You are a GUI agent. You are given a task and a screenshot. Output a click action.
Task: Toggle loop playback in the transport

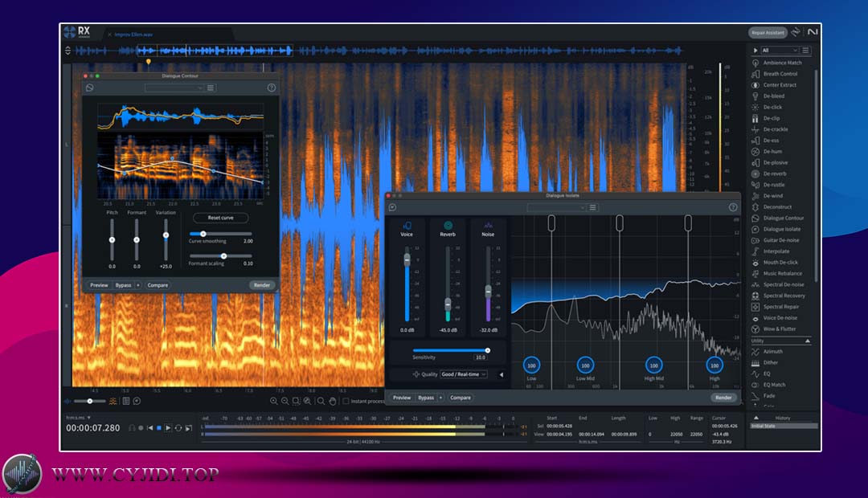coord(178,428)
